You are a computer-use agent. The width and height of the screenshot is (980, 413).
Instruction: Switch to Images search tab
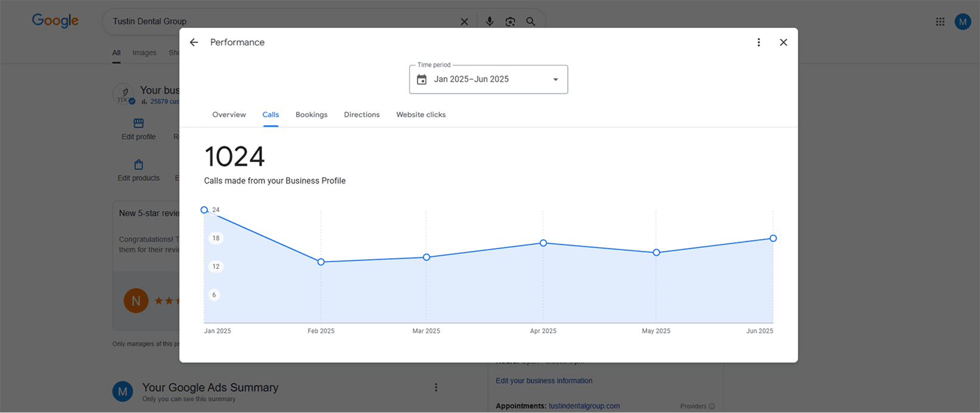coord(144,53)
